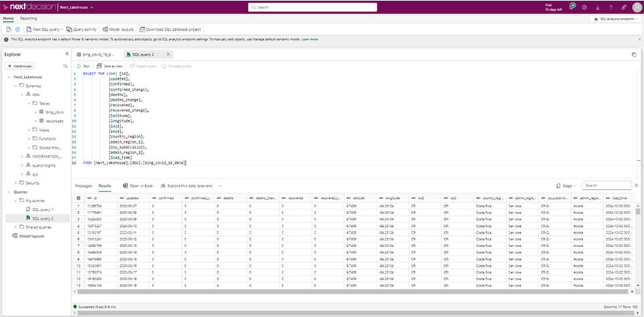Open user account avatar
Image resolution: width=644 pixels, height=317 pixels.
tap(637, 8)
